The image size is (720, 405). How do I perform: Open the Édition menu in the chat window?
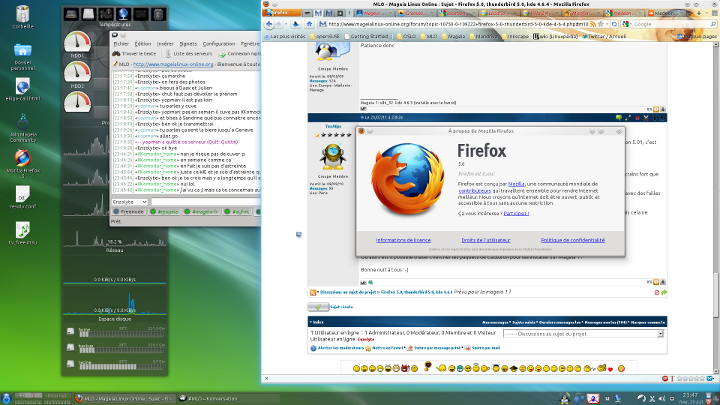point(143,44)
